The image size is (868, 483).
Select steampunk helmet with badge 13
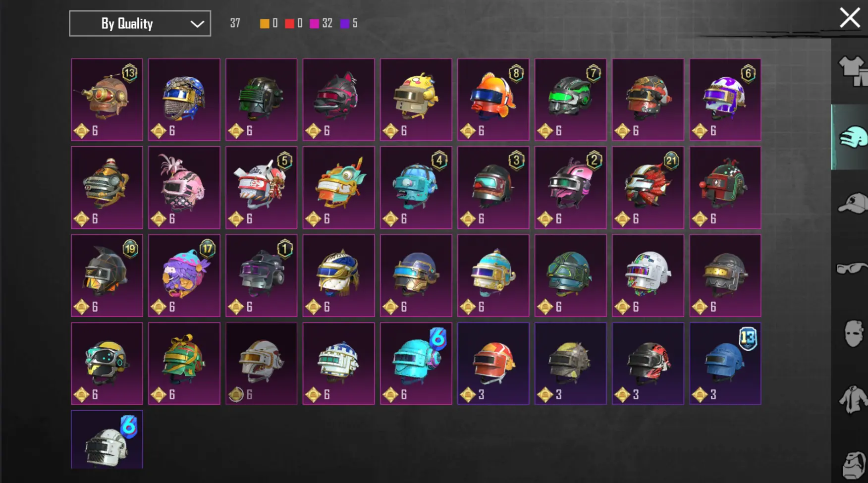click(x=107, y=100)
